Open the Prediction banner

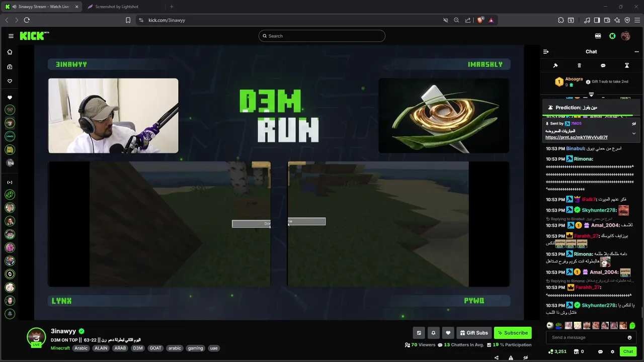592,108
